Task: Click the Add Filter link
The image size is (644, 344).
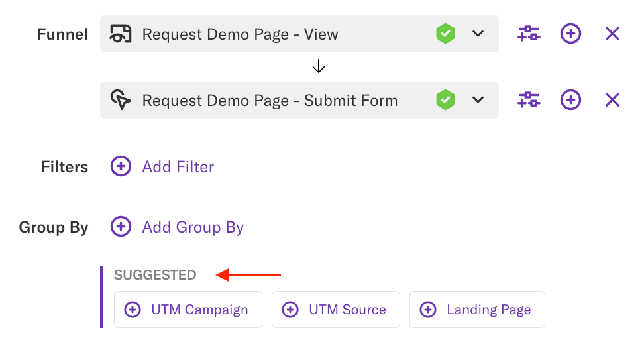Action: coord(178,167)
